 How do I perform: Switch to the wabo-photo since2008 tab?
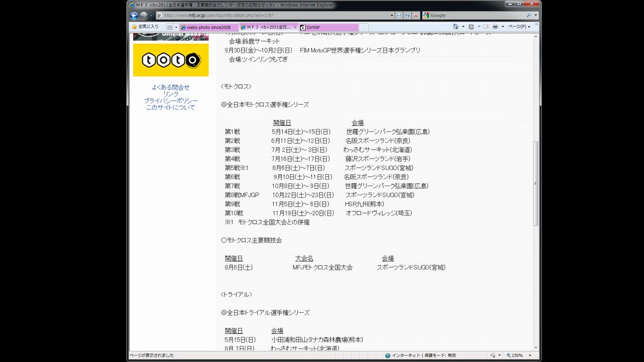coord(209,27)
